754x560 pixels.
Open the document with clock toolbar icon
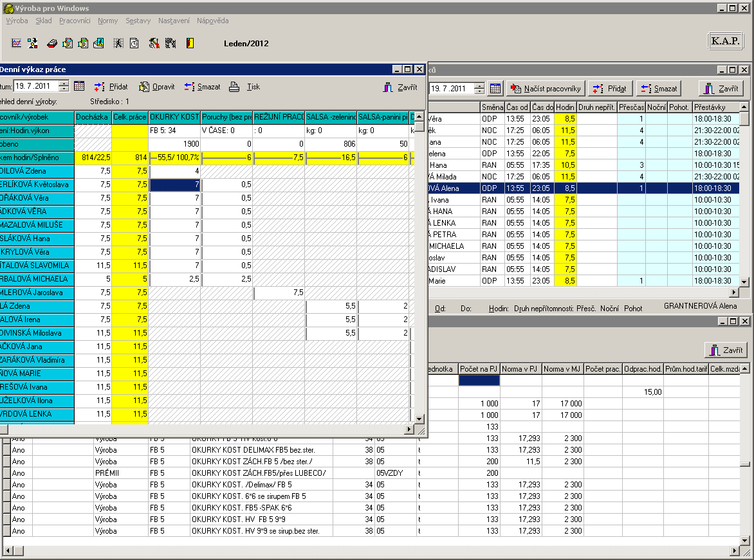click(x=134, y=43)
